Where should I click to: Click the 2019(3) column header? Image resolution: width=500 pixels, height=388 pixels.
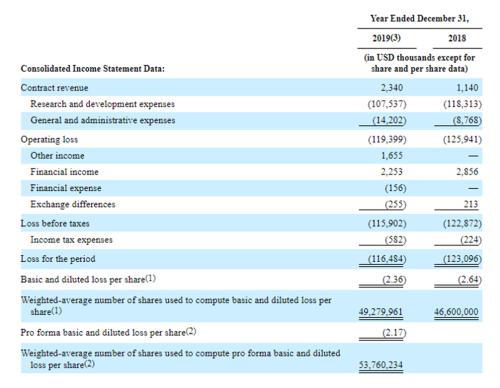pos(387,38)
